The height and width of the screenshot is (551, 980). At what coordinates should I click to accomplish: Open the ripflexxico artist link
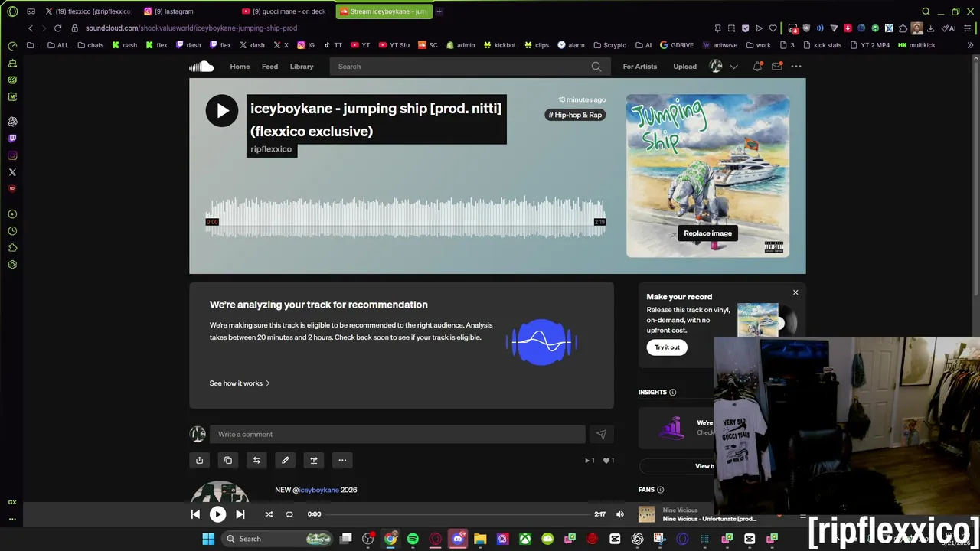[271, 149]
